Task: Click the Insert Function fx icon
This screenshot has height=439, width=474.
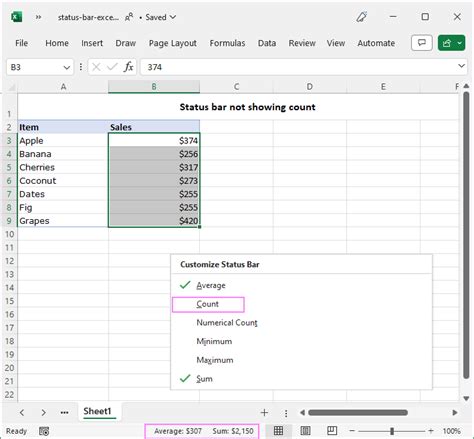Action: pos(129,67)
